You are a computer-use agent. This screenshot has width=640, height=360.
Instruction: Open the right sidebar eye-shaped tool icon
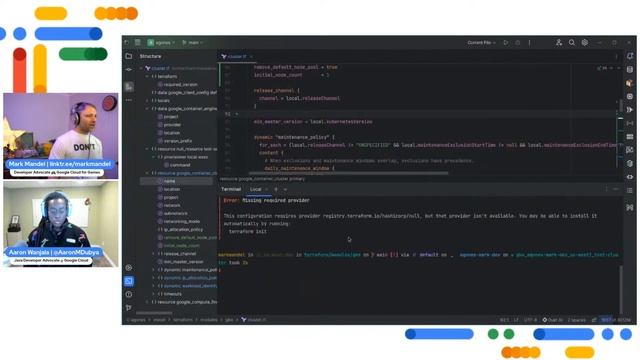click(630, 177)
